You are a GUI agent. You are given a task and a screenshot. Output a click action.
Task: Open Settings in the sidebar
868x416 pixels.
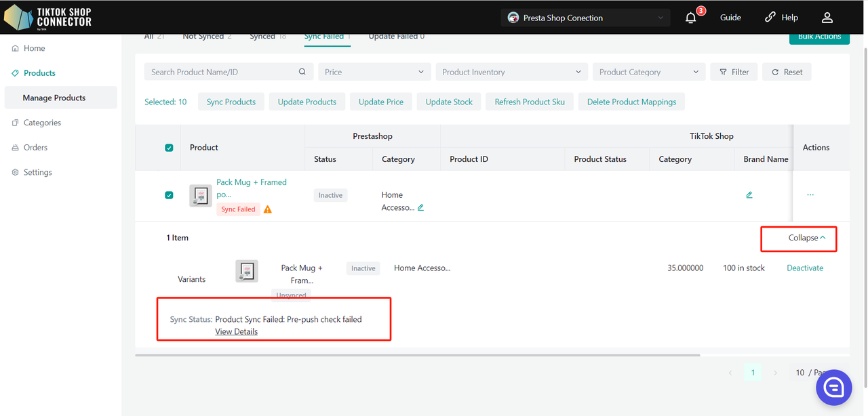37,172
